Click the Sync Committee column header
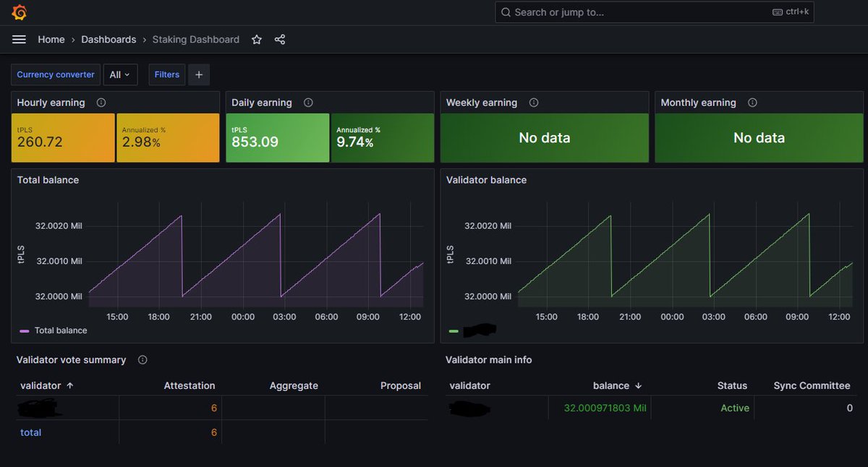This screenshot has height=467, width=868. (x=812, y=386)
